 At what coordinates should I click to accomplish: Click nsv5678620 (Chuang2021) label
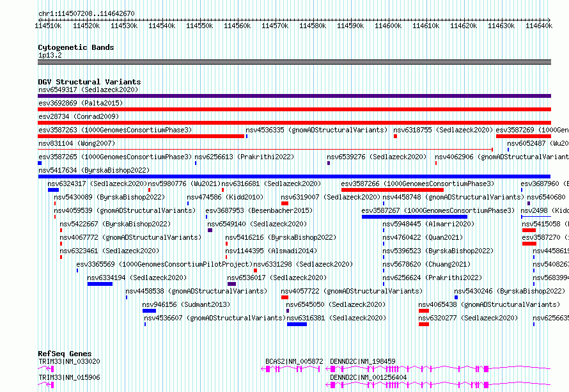426,264
